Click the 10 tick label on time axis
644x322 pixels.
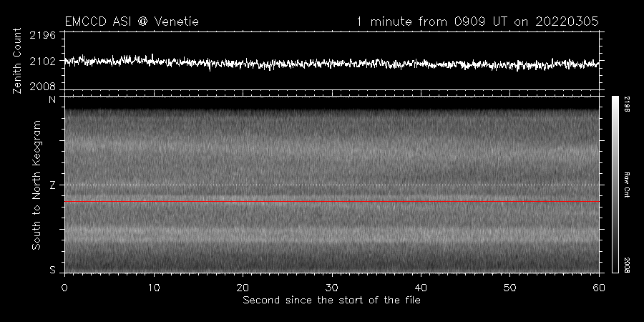point(154,287)
